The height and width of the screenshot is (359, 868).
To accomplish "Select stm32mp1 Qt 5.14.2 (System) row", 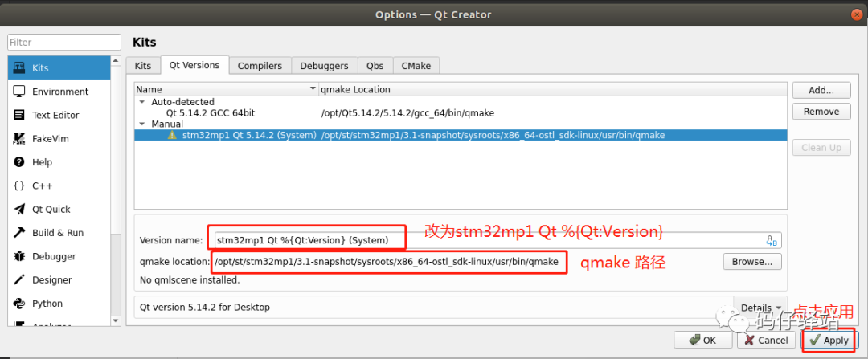I will point(460,135).
